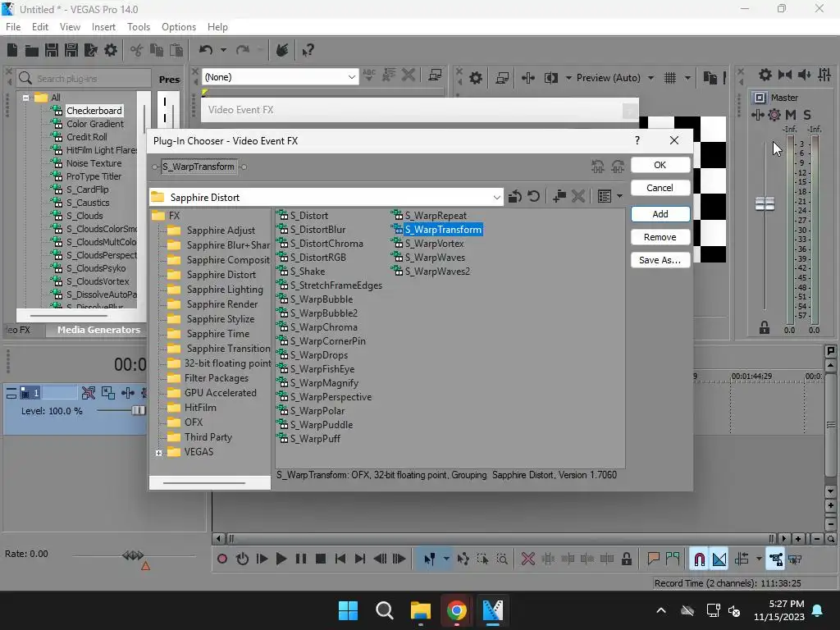Click the New Project icon in main toolbar
840x630 pixels.
coord(12,50)
